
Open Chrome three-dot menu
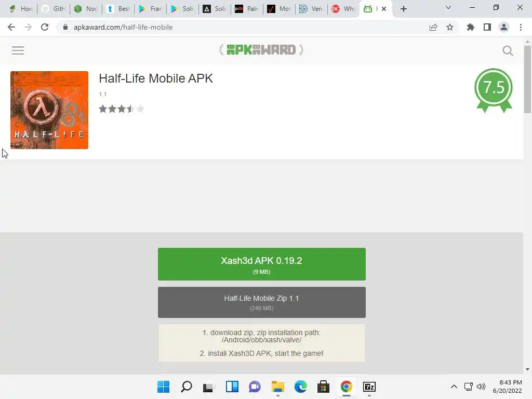click(521, 27)
